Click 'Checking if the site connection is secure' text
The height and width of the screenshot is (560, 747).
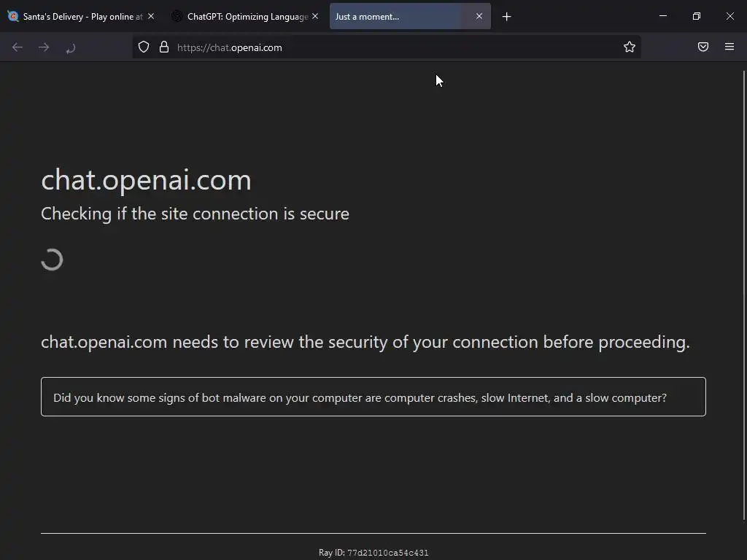click(x=195, y=214)
